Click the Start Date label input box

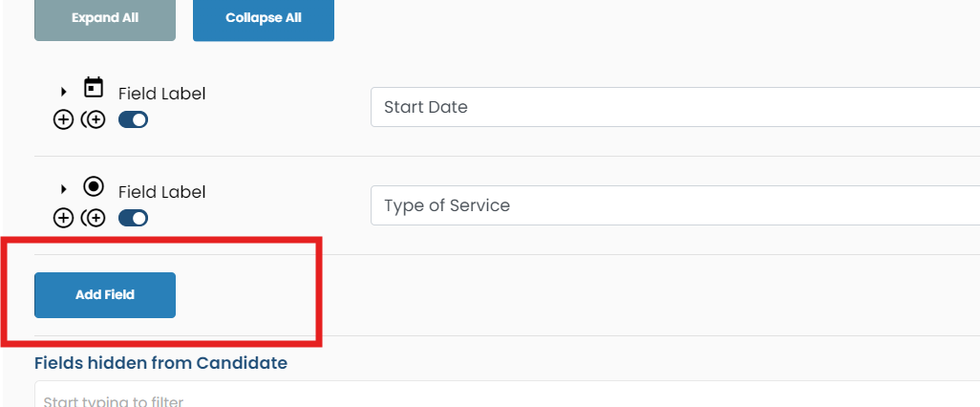669,107
